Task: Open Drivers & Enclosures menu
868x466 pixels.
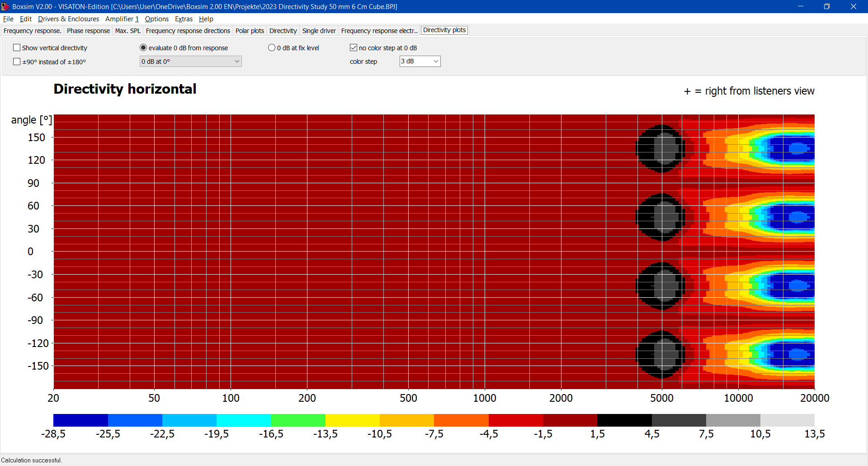Action: (68, 19)
